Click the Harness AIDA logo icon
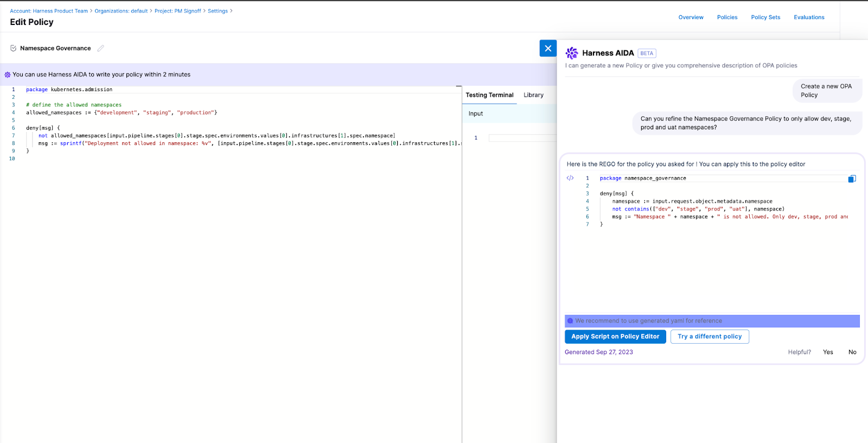Screen dimensions: 868x443 coord(572,53)
